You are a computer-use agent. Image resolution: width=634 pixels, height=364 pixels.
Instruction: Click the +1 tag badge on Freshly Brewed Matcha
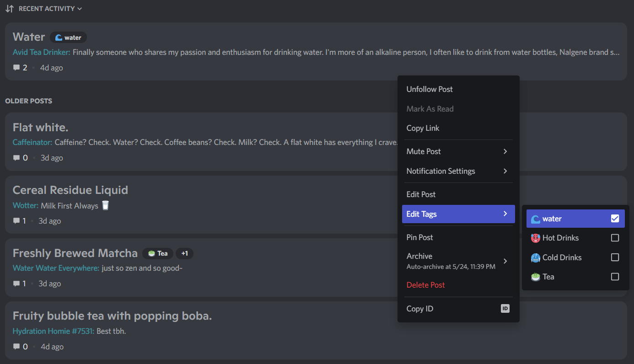pos(185,253)
